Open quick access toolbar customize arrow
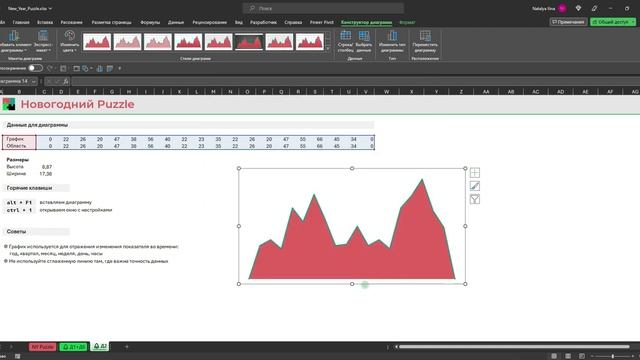Screen dimensions: 640x360 click(x=120, y=68)
